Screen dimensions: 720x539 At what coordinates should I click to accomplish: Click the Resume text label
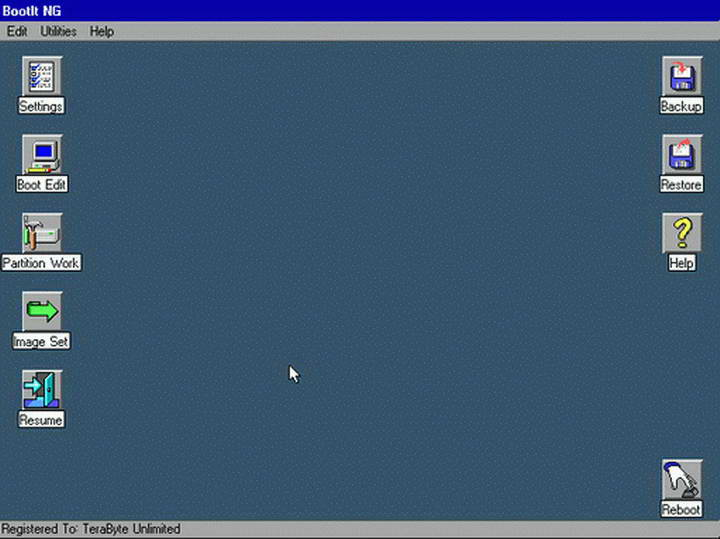point(41,420)
